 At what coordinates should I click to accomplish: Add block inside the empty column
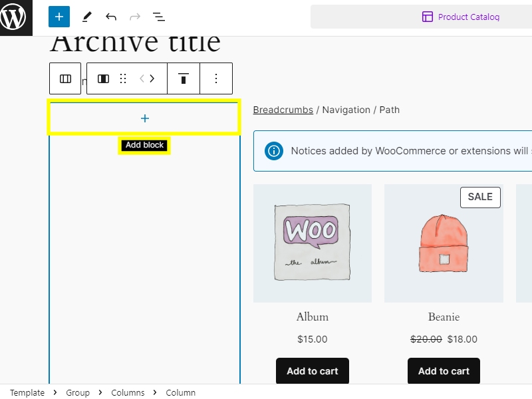[144, 118]
